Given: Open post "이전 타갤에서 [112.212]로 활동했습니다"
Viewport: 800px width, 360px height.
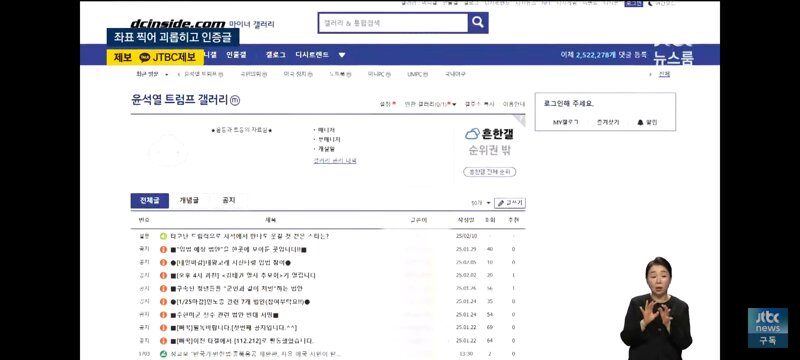Looking at the screenshot, I should pyautogui.click(x=242, y=341).
